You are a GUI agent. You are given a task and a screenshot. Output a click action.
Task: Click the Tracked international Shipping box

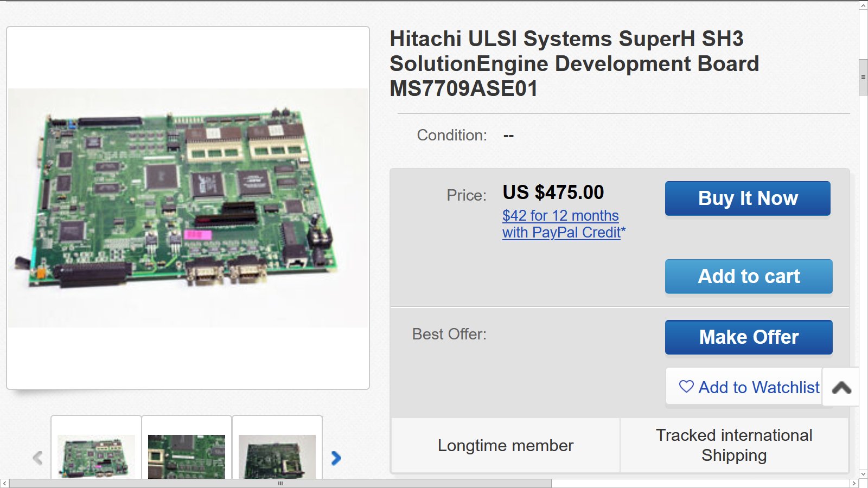tap(734, 445)
